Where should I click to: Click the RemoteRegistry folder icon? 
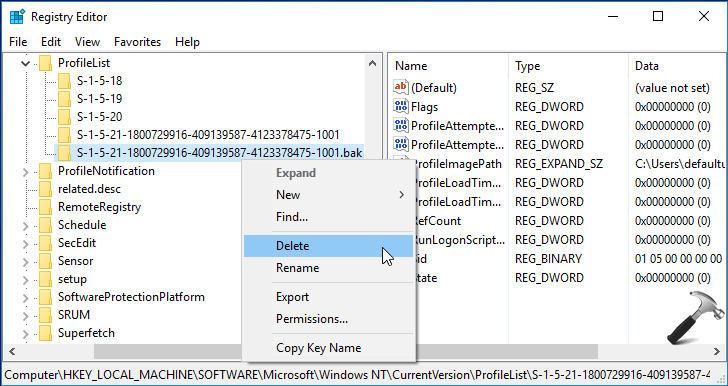(x=46, y=207)
